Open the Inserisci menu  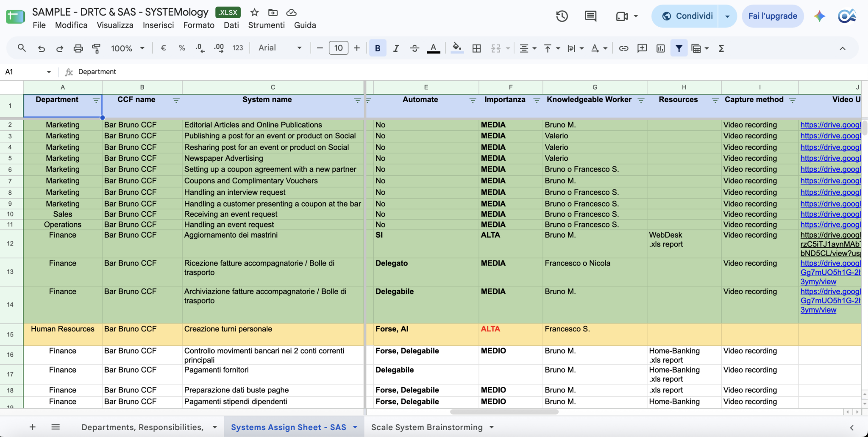(x=158, y=25)
